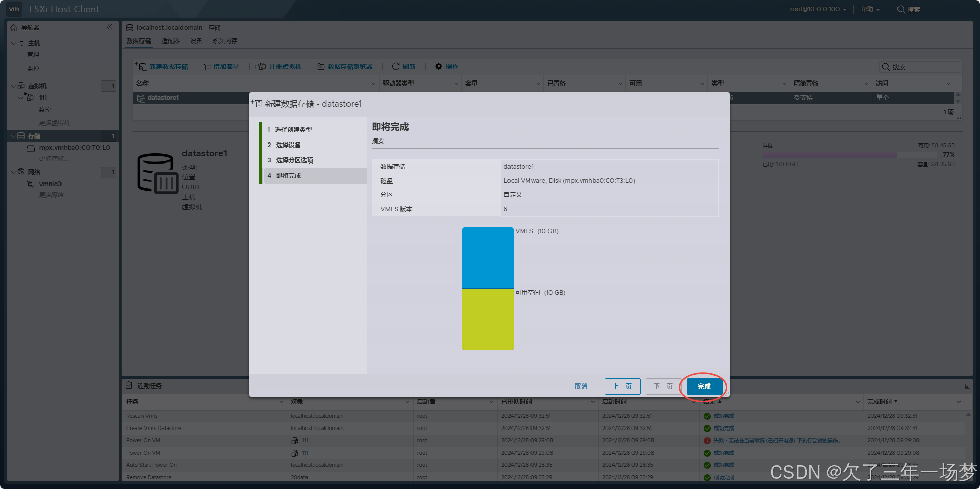Switch to the Devices tab
This screenshot has width=980, height=489.
tap(196, 41)
